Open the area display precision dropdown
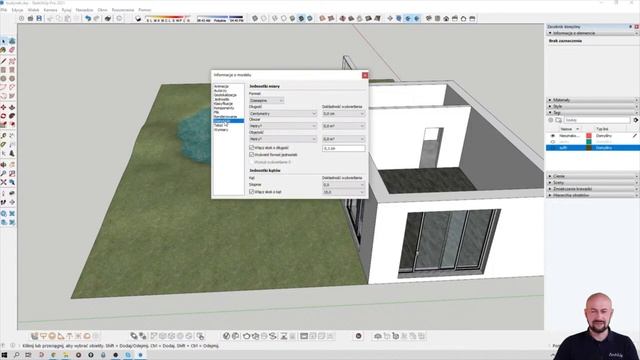The height and width of the screenshot is (360, 640). (x=344, y=126)
